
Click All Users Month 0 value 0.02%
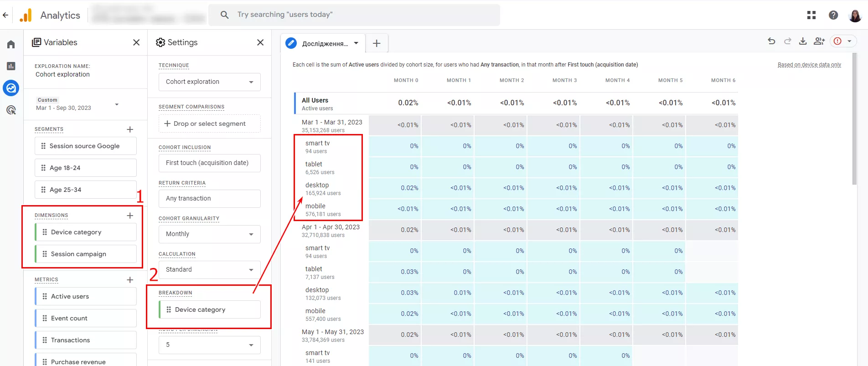coord(408,103)
